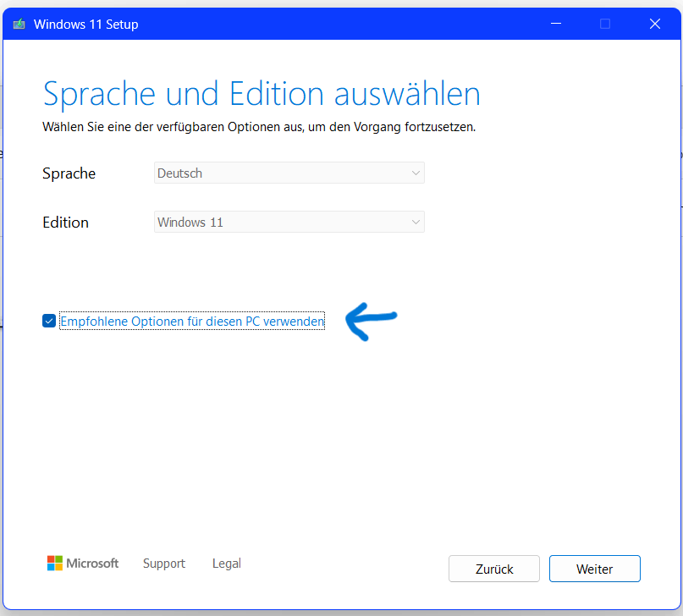Click the 'Edition' label
This screenshot has height=616, width=683.
coord(65,223)
